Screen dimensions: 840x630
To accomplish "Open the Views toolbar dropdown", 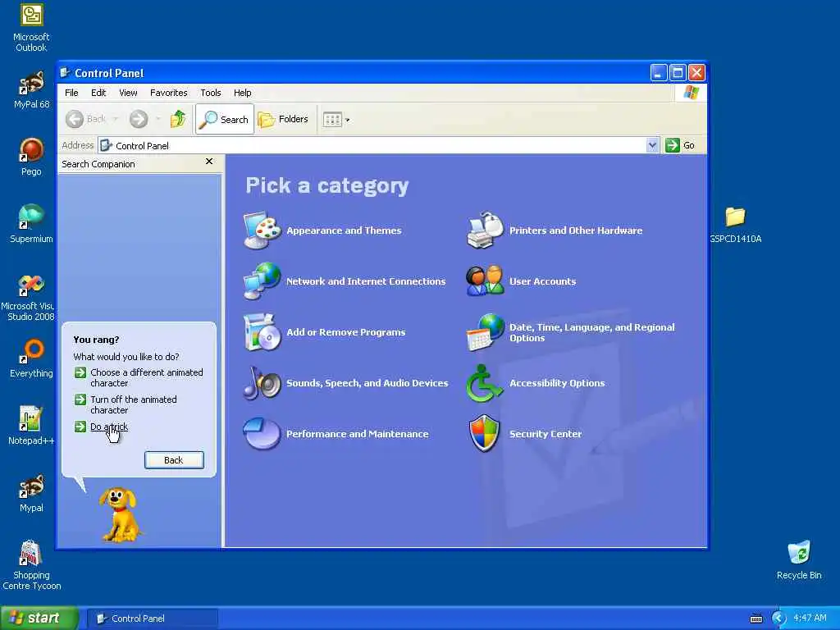I will click(336, 120).
